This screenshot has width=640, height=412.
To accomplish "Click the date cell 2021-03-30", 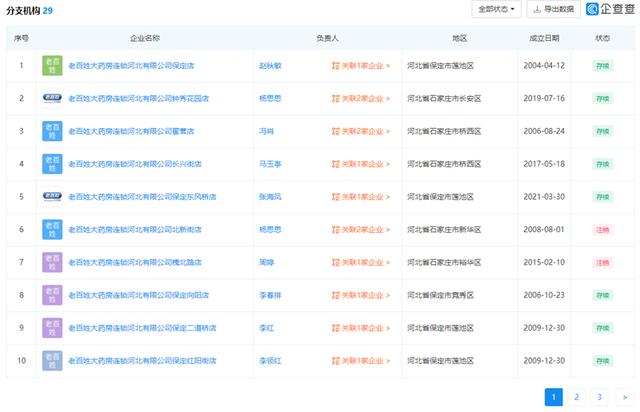I will 544,197.
